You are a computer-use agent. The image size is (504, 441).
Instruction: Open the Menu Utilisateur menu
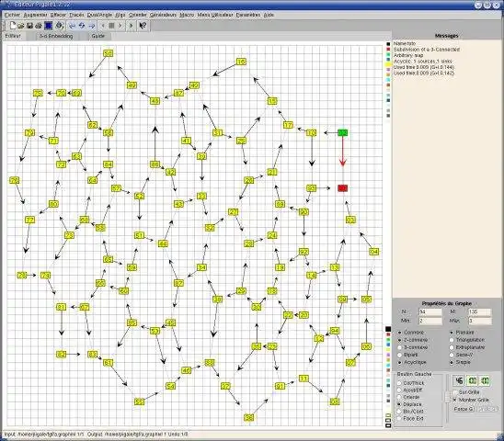(x=215, y=15)
